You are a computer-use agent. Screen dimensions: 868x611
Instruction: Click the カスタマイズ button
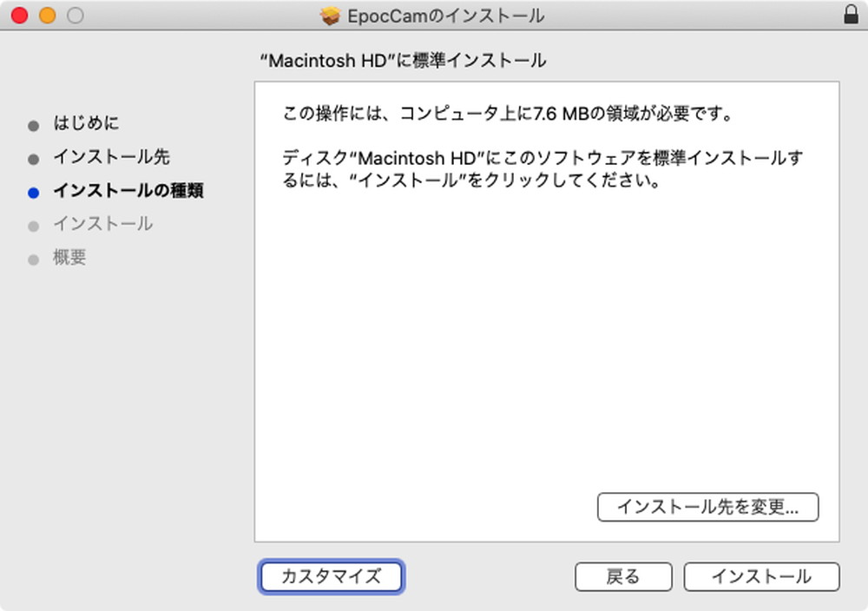tap(331, 576)
